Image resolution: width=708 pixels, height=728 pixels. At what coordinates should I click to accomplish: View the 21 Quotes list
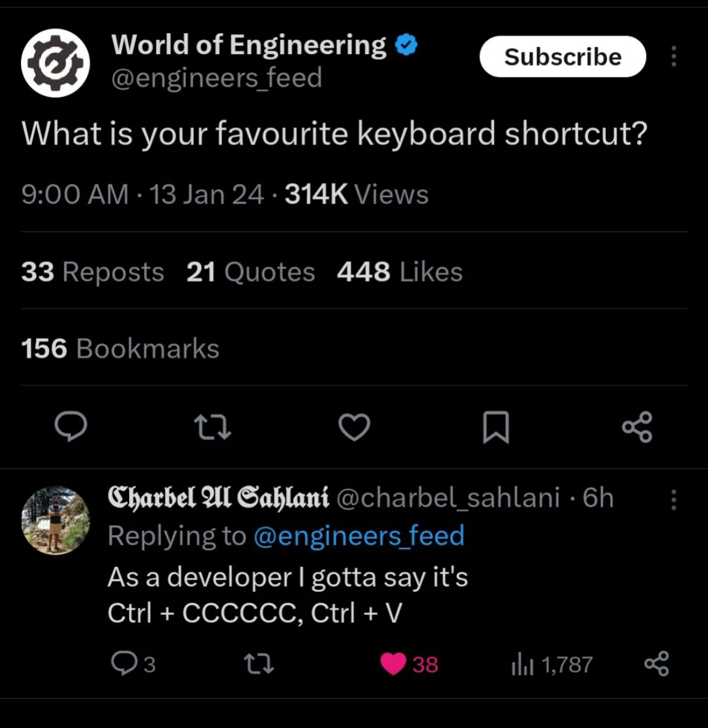(x=250, y=272)
